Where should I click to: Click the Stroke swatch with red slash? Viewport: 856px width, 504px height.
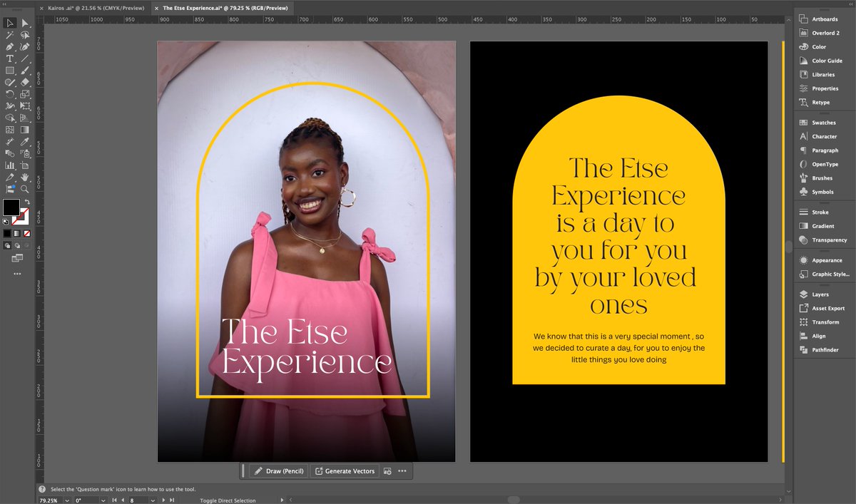(x=23, y=219)
